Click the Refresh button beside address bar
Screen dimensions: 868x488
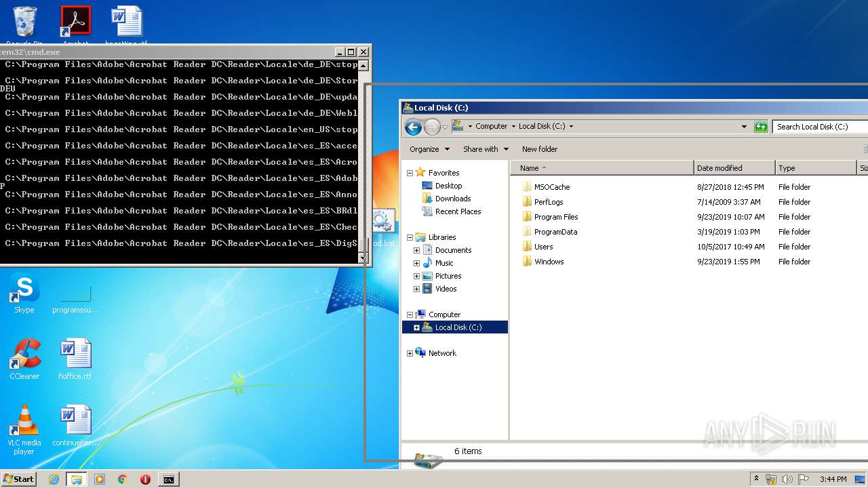pos(761,127)
